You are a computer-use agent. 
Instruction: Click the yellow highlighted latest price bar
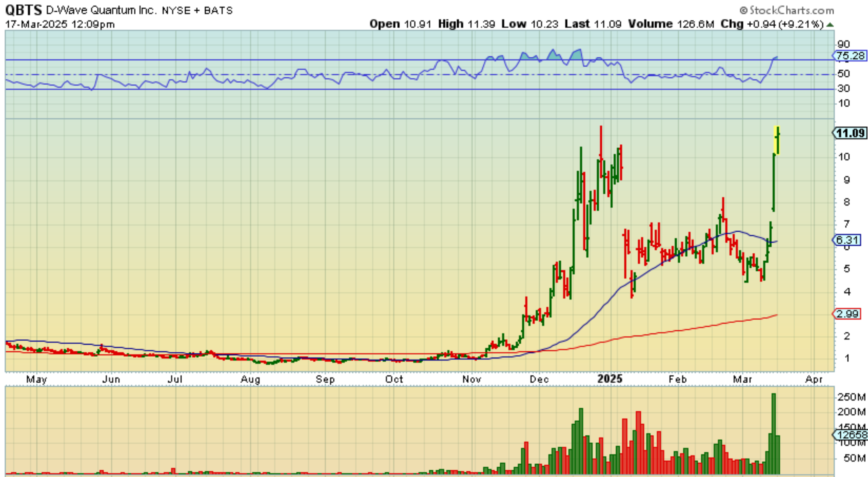coord(777,140)
